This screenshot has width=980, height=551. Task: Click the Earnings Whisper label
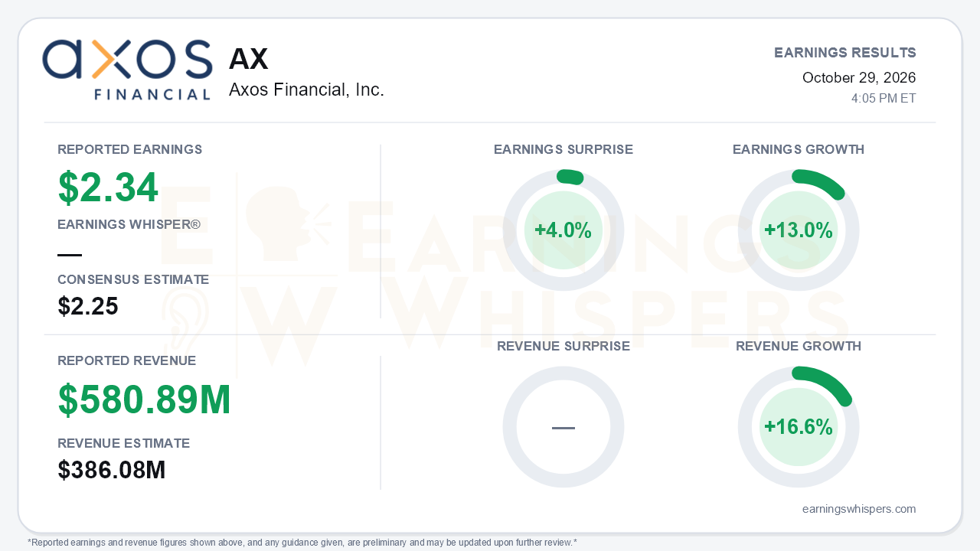[129, 224]
